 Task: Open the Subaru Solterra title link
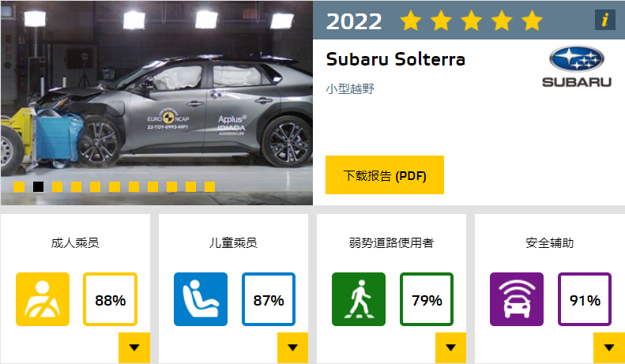[x=395, y=59]
